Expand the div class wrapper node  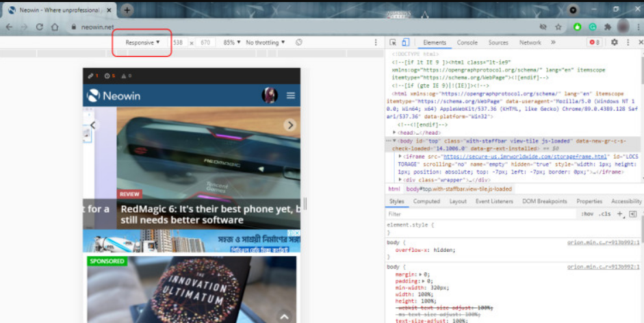click(x=400, y=179)
